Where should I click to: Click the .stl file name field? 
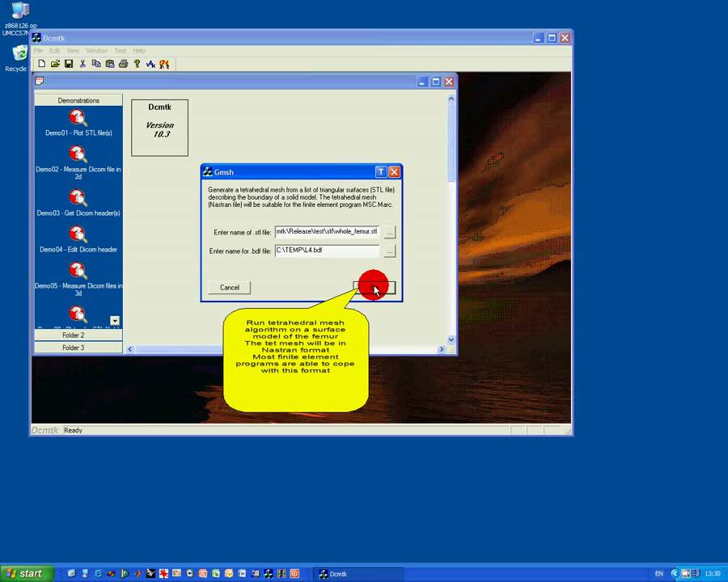tap(328, 232)
